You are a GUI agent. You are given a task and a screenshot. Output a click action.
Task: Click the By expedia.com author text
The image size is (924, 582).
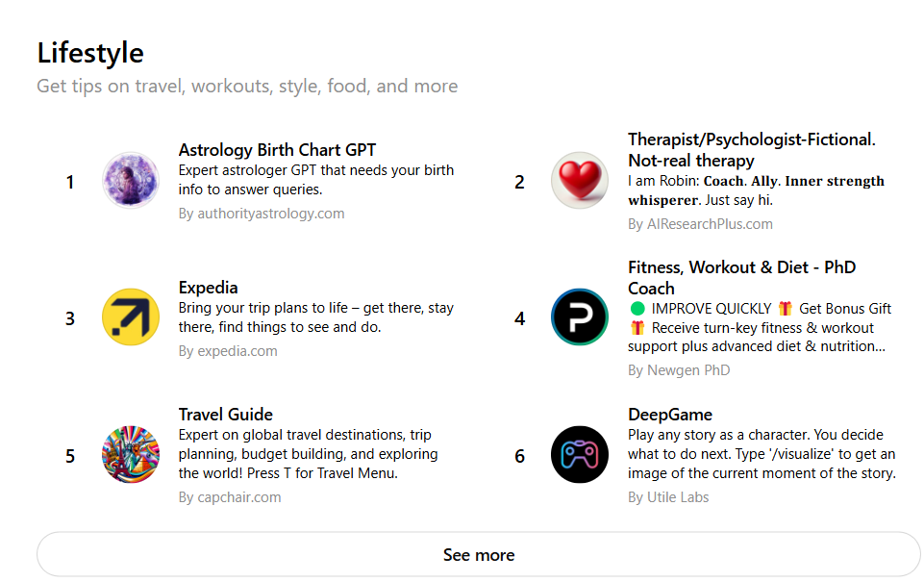click(x=228, y=351)
